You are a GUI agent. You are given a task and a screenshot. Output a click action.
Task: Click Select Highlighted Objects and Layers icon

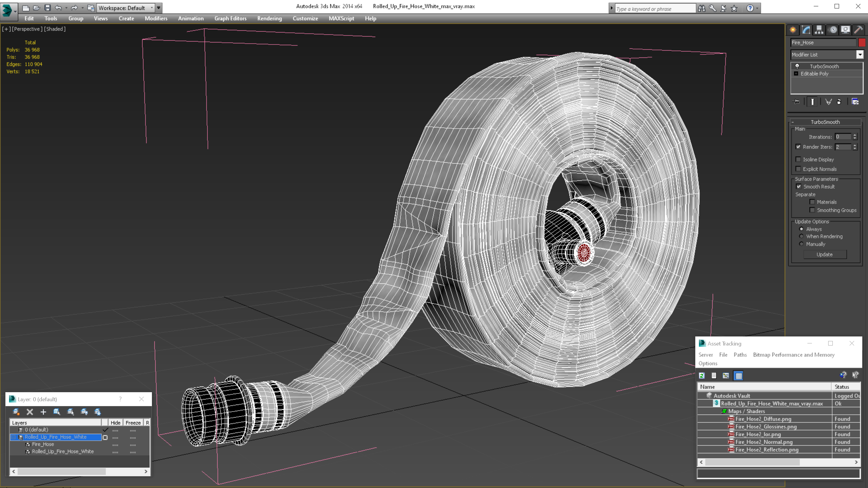pos(57,411)
